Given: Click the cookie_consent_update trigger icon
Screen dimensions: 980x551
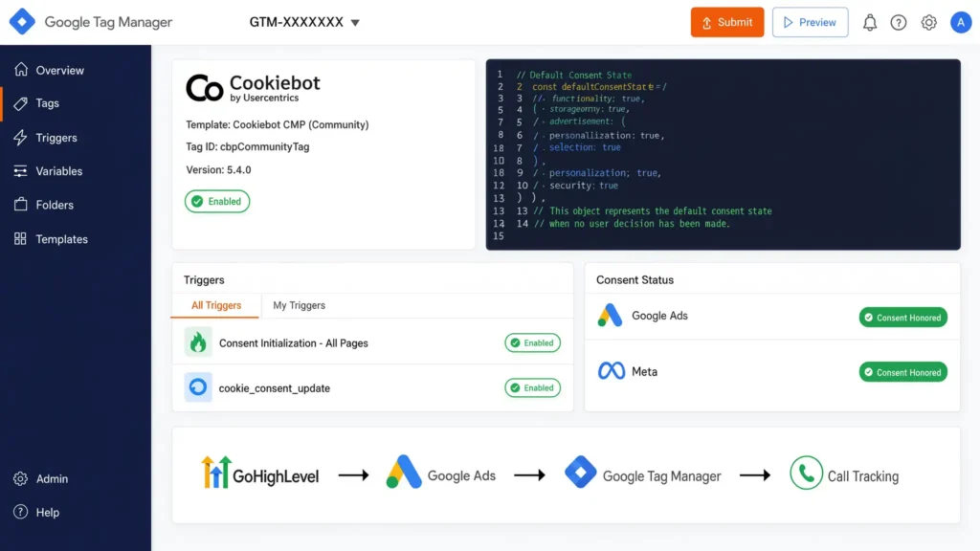Looking at the screenshot, I should pos(198,387).
